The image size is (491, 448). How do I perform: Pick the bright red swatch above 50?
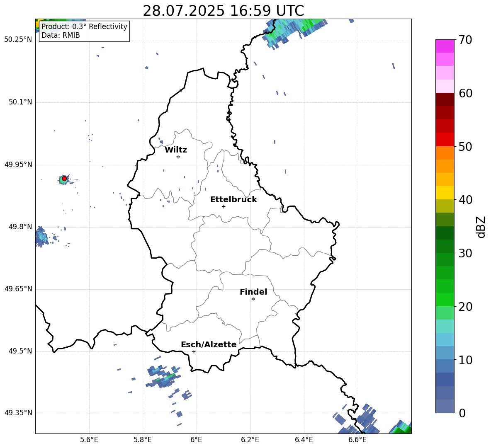(x=445, y=140)
